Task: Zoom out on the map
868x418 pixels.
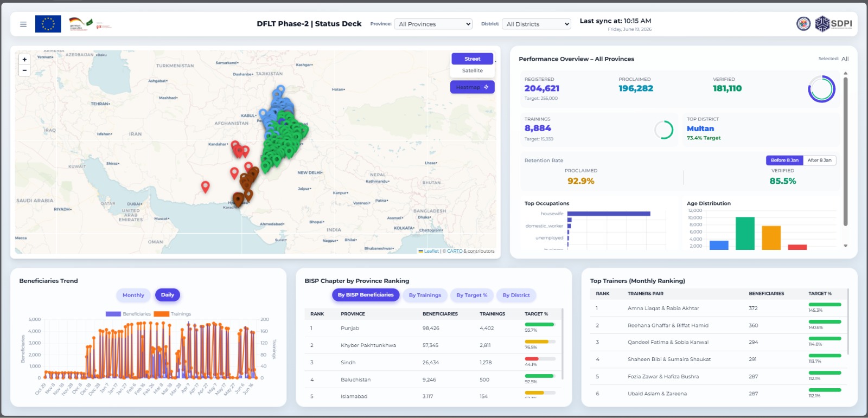Action: point(24,70)
